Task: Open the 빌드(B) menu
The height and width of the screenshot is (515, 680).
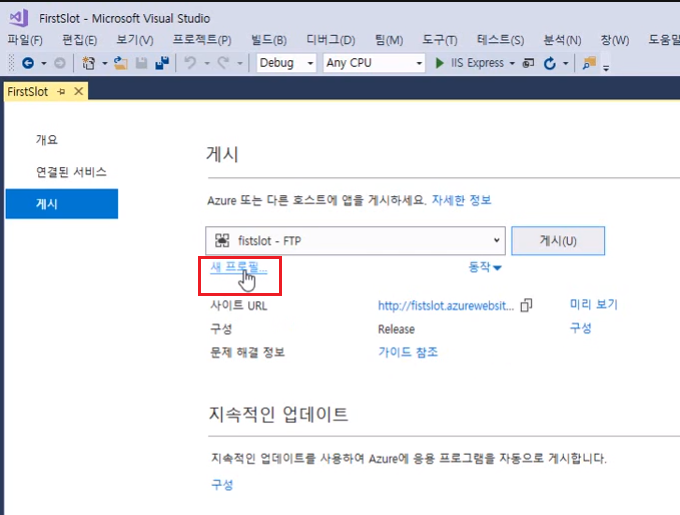Action: (x=268, y=40)
